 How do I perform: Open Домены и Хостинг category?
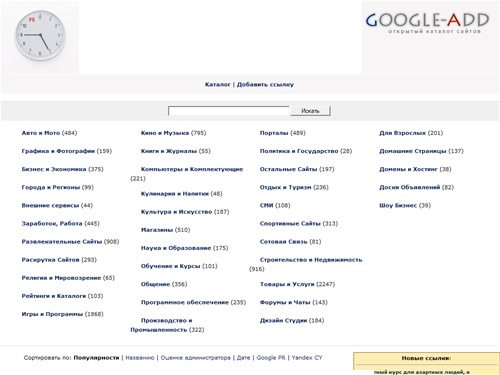[x=408, y=169]
